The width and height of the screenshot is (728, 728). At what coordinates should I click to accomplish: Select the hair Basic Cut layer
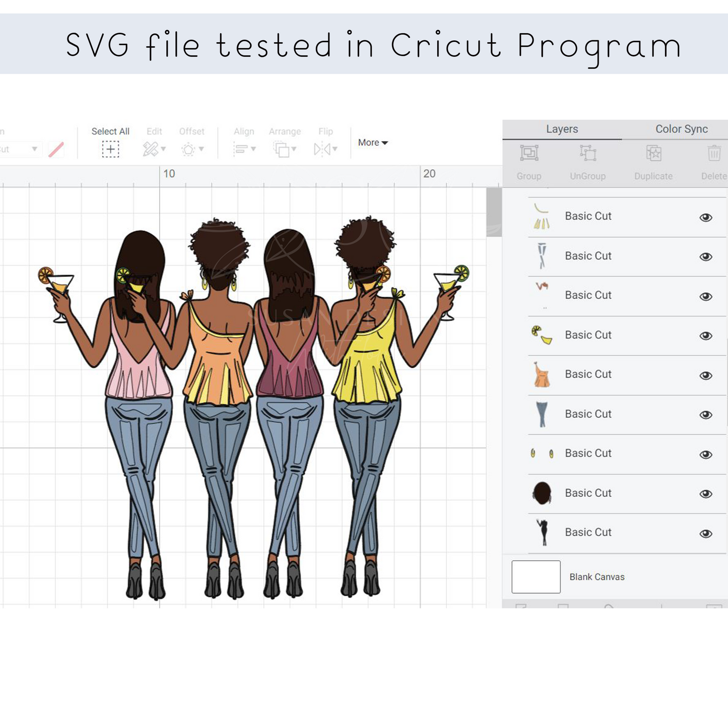[x=588, y=493]
